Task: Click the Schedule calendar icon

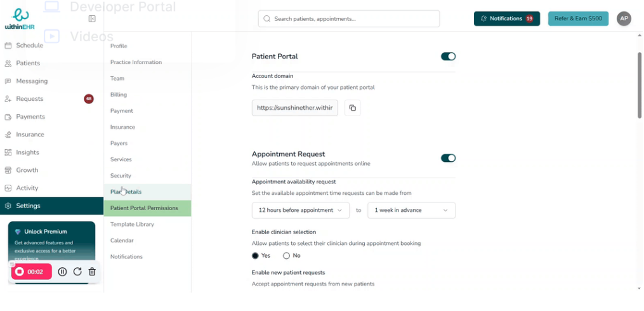Action: (x=8, y=46)
